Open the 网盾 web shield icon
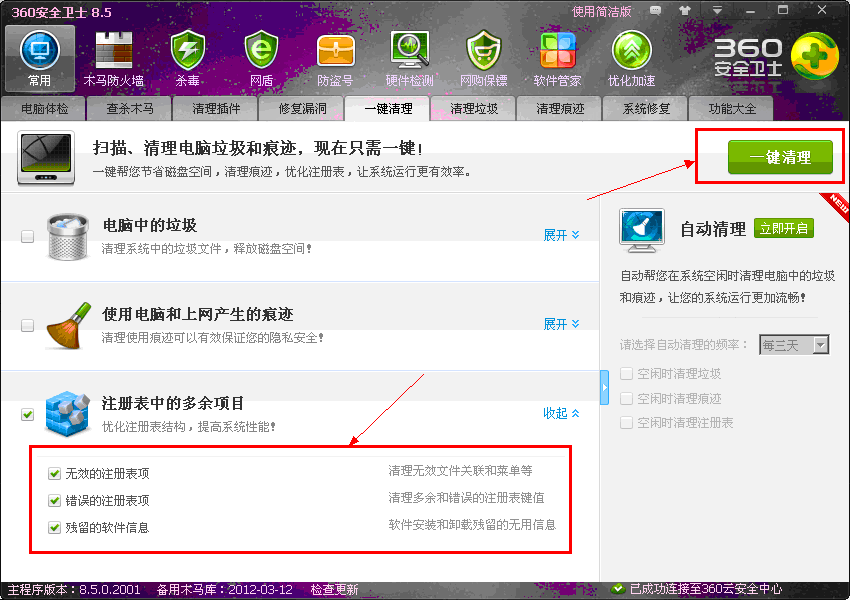850x600 pixels. point(261,59)
